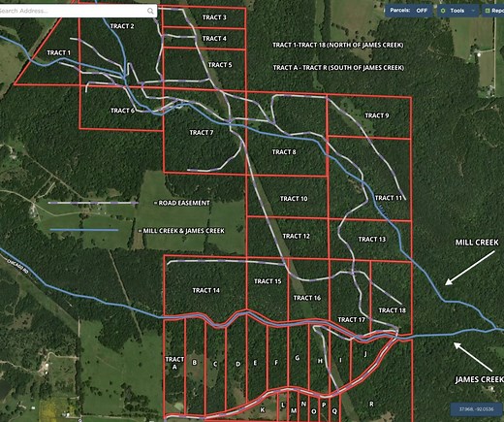This screenshot has width=504, height=422.
Task: Click the TRACT 2 label
Action: [122, 26]
